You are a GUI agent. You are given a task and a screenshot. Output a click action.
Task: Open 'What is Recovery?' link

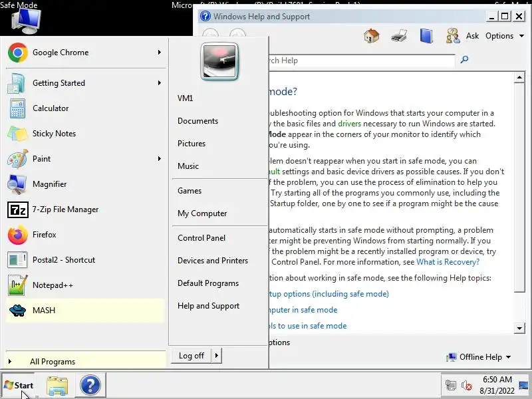tap(448, 262)
